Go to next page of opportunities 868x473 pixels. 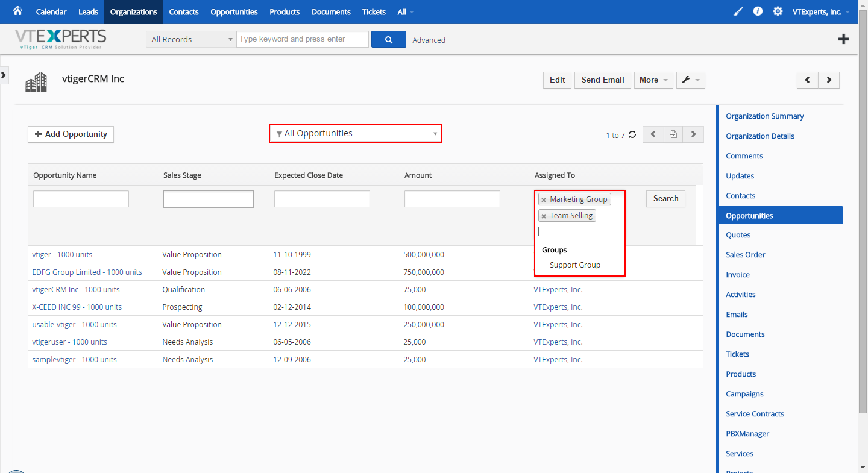pos(694,134)
